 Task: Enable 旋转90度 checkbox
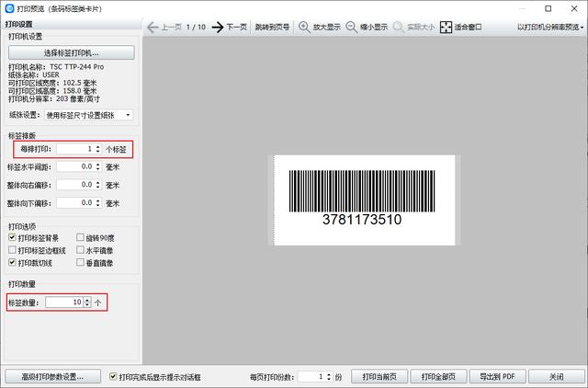(x=80, y=237)
